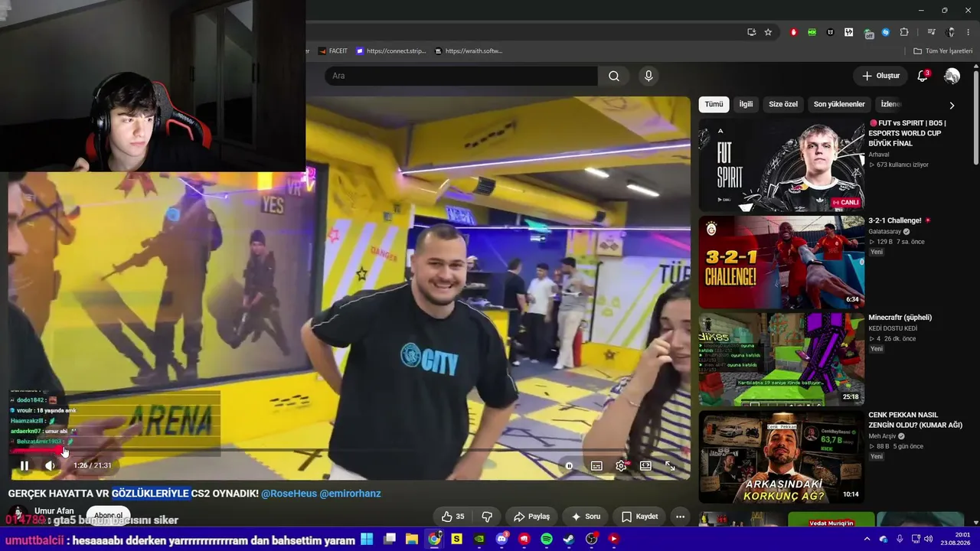Screen dimensions: 980x551
Task: Open YouTube notifications bell
Action: (923, 76)
